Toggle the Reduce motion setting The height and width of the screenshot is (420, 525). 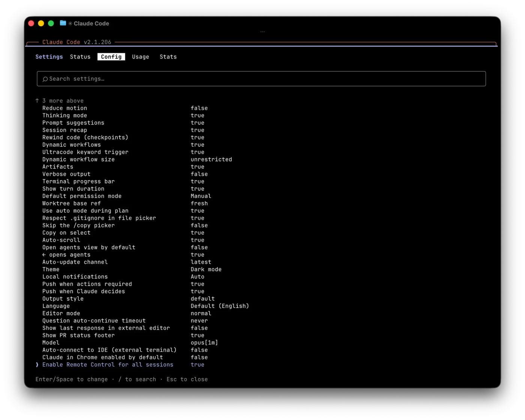click(x=125, y=108)
